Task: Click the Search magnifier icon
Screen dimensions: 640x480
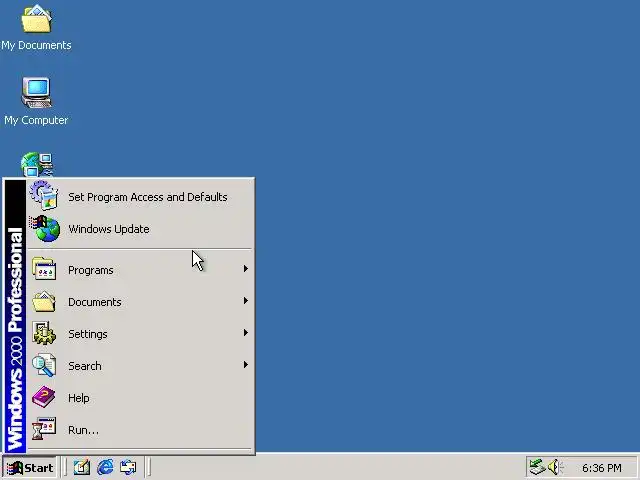Action: (44, 365)
